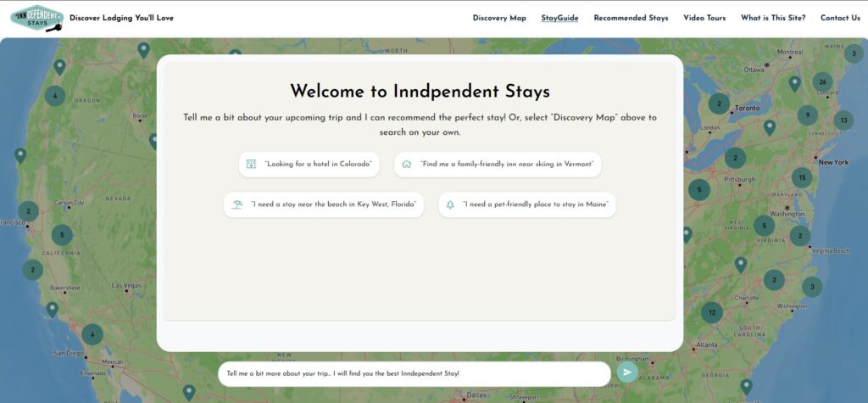Choose the family-friendly inn in Vermont suggestion
Viewport: 868px width, 403px height.
(498, 165)
